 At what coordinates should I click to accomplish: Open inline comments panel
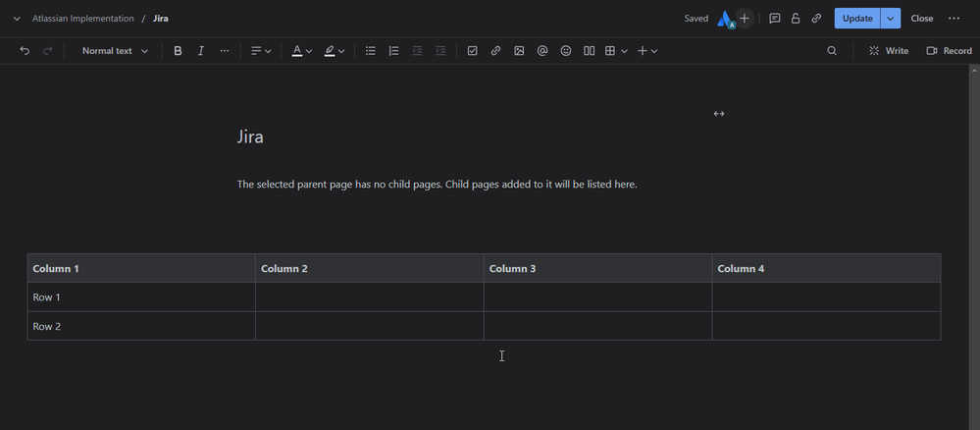775,19
